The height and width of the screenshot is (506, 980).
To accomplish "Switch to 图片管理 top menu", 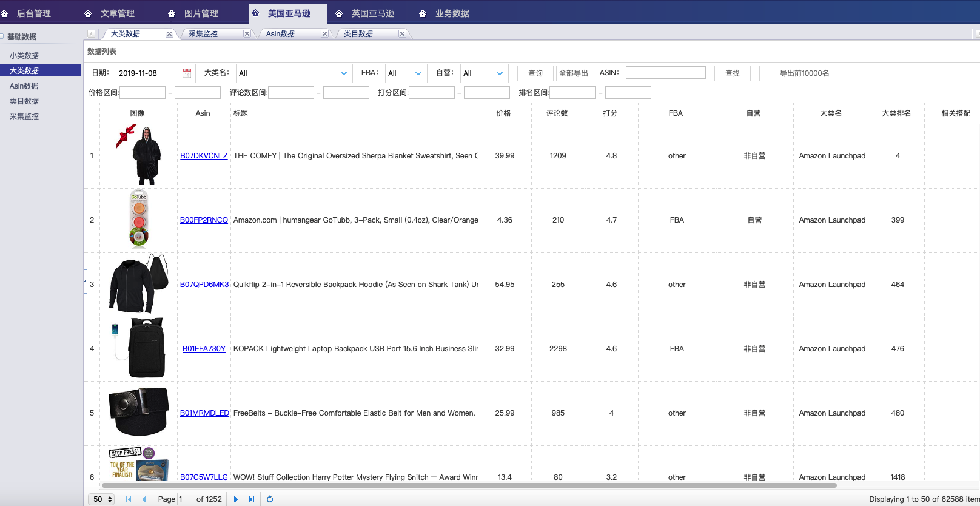I will (x=201, y=13).
